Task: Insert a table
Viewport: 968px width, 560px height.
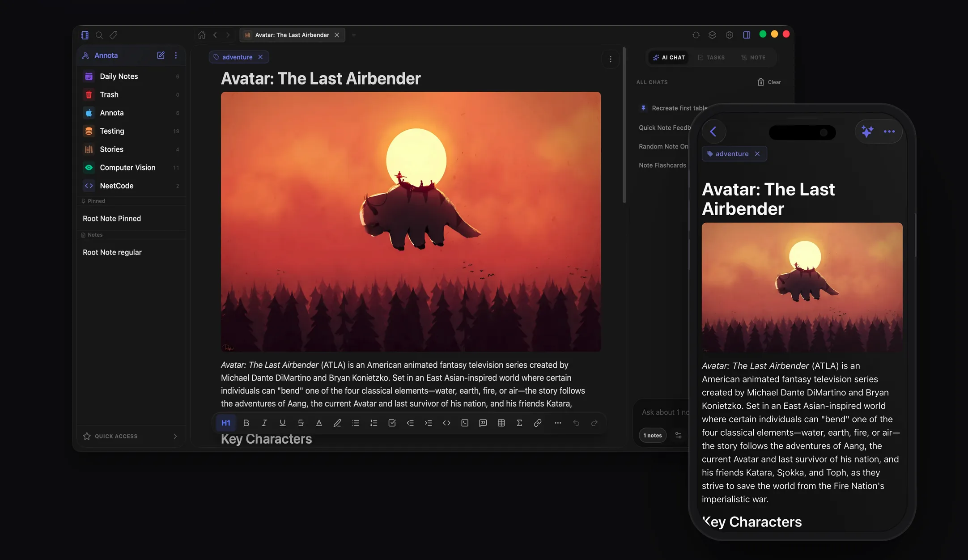Action: point(501,423)
